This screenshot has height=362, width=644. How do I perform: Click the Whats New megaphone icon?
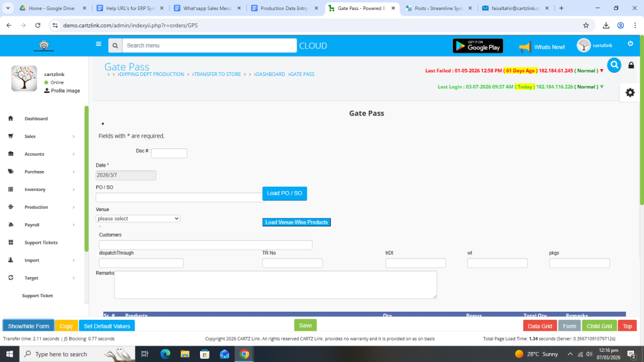pos(525,47)
